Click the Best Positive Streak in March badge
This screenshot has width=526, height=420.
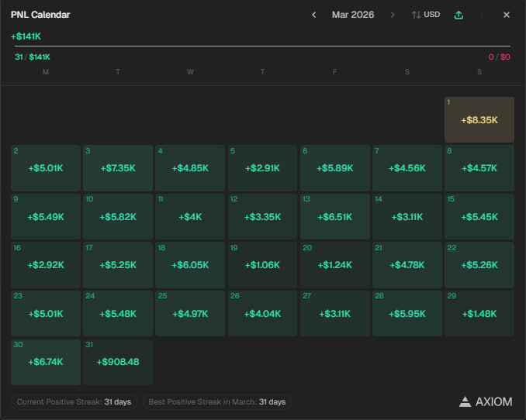217,402
